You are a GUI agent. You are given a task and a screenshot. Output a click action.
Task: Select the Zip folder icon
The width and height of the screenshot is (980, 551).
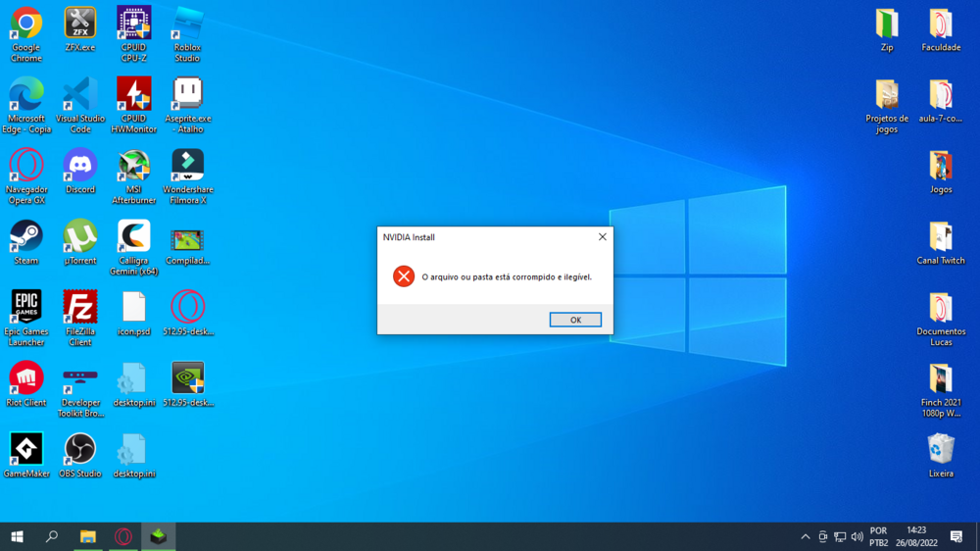pyautogui.click(x=887, y=29)
